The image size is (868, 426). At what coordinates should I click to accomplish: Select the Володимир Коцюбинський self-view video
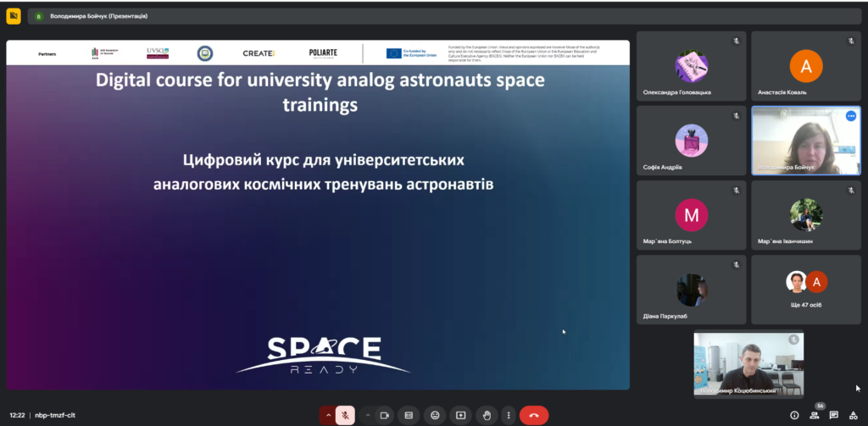point(748,364)
